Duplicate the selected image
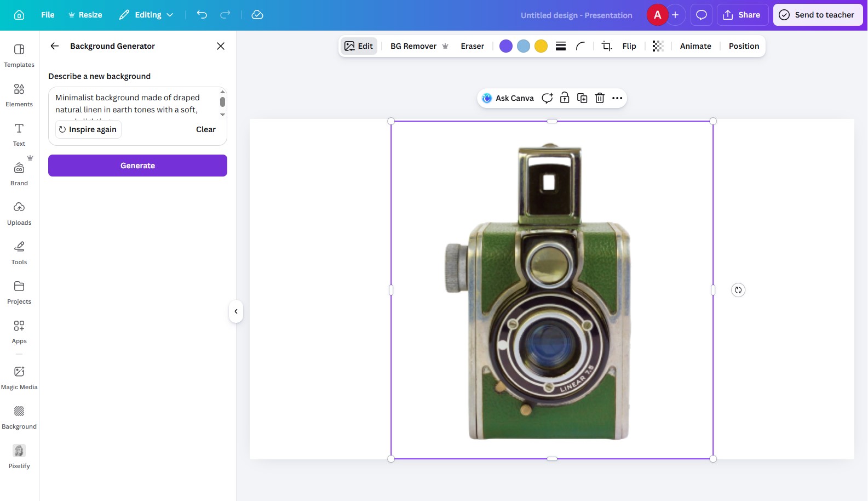Screen dimensions: 868x501 pyautogui.click(x=582, y=98)
